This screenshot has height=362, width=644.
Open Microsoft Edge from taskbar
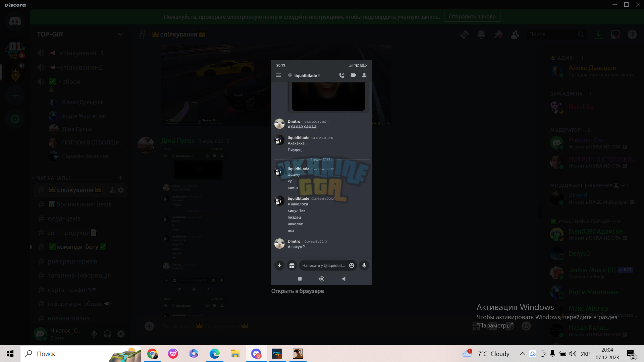(x=215, y=354)
